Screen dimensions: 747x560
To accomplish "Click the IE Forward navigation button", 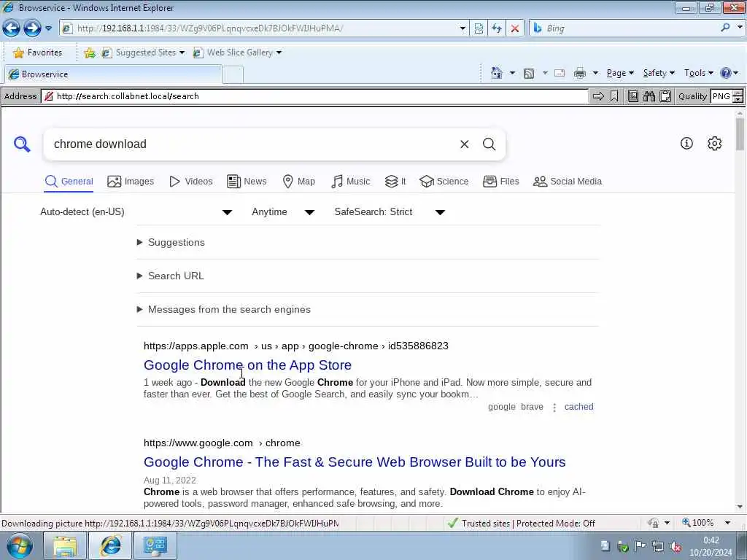I will (32, 28).
